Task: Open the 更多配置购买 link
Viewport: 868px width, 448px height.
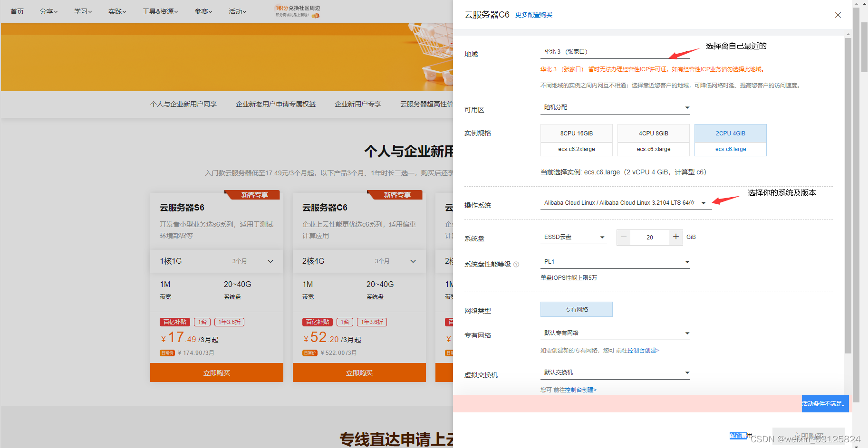Action: point(534,15)
